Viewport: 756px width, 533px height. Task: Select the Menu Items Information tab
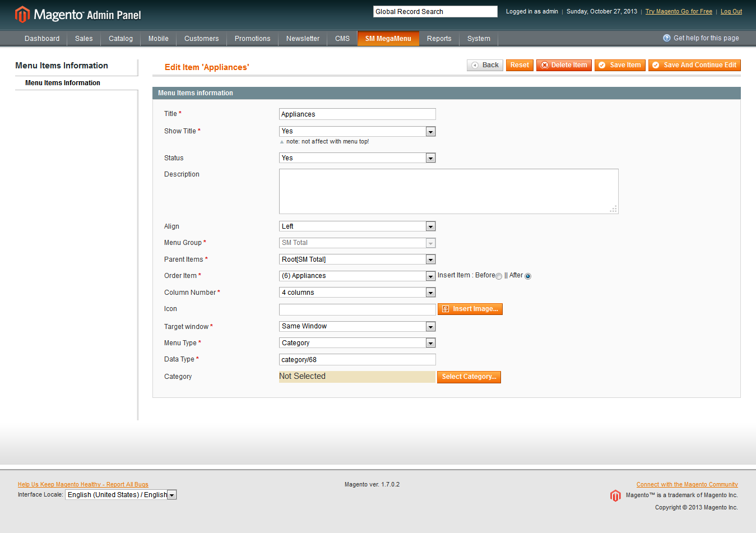click(x=76, y=83)
